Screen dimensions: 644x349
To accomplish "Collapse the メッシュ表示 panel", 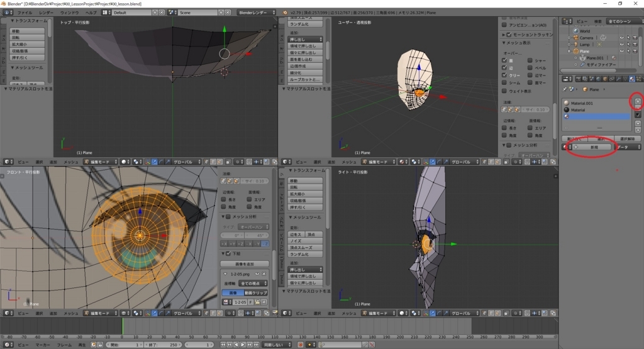I will pyautogui.click(x=504, y=43).
